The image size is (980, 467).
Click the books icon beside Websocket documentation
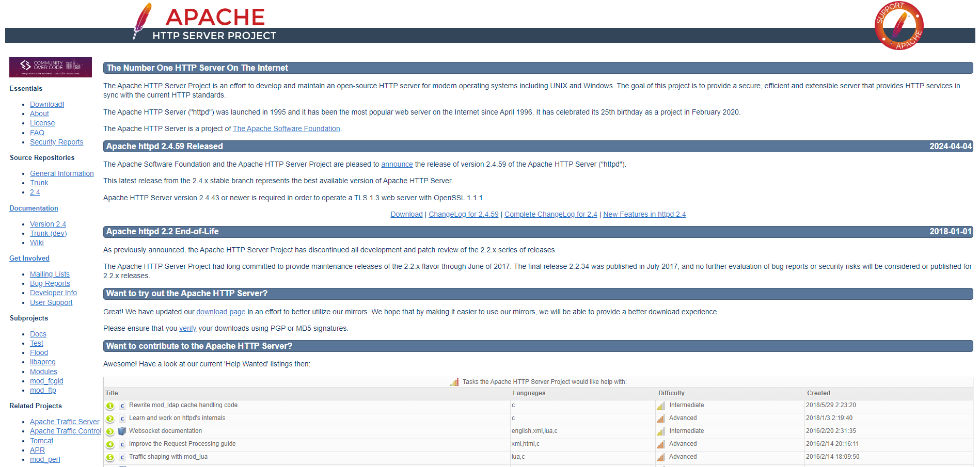pyautogui.click(x=122, y=431)
